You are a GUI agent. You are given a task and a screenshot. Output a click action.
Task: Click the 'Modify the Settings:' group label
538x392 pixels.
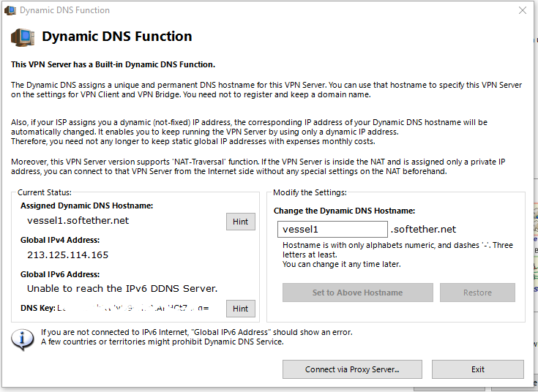click(x=310, y=192)
